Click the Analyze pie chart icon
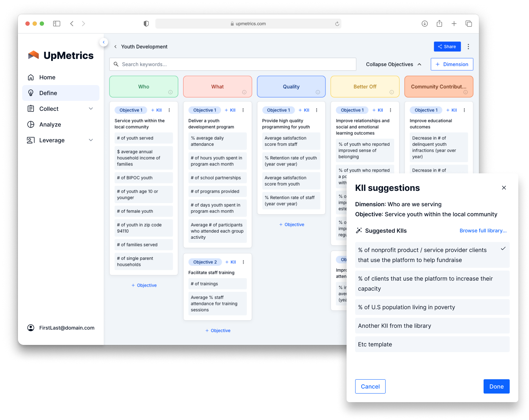Screen dimensions: 529x420 [x=31, y=124]
